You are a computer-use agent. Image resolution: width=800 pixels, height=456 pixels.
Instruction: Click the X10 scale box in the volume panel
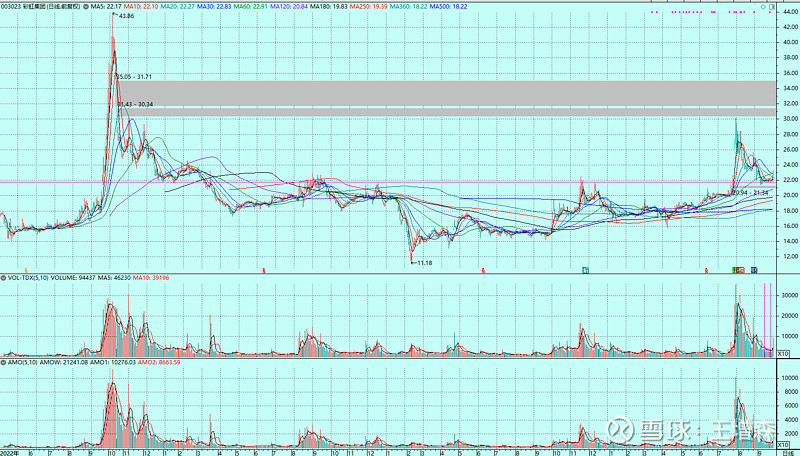[x=783, y=353]
